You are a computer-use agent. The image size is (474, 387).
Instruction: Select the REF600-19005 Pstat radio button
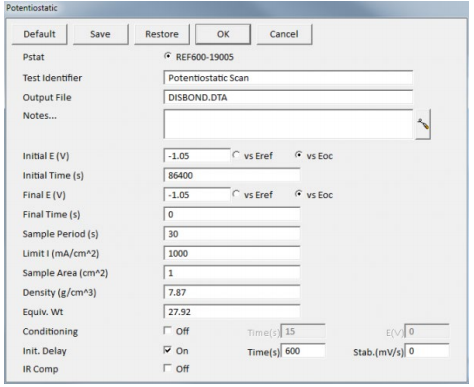coord(168,56)
